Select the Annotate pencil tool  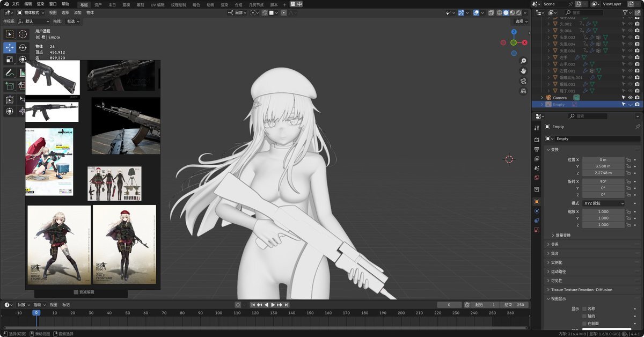coord(10,73)
